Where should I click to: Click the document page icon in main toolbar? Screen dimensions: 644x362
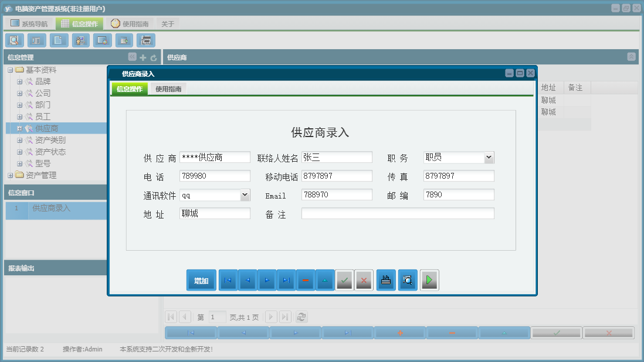point(59,40)
